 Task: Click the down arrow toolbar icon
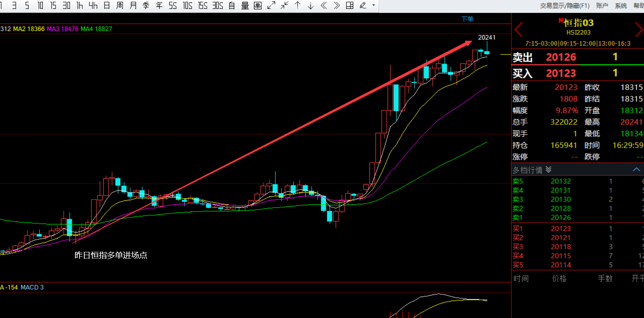(311, 6)
